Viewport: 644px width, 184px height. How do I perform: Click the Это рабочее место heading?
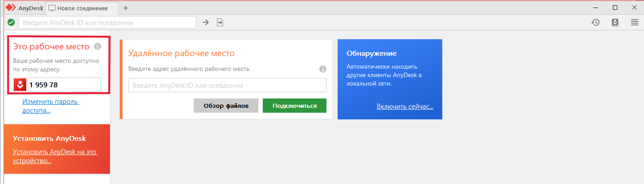click(51, 46)
